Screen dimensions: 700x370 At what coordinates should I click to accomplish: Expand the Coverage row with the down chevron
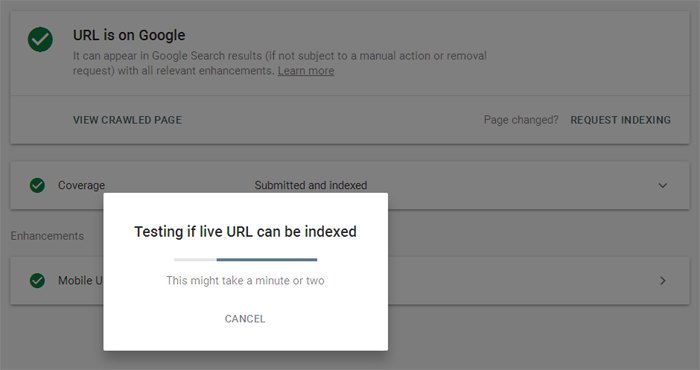[x=663, y=185]
